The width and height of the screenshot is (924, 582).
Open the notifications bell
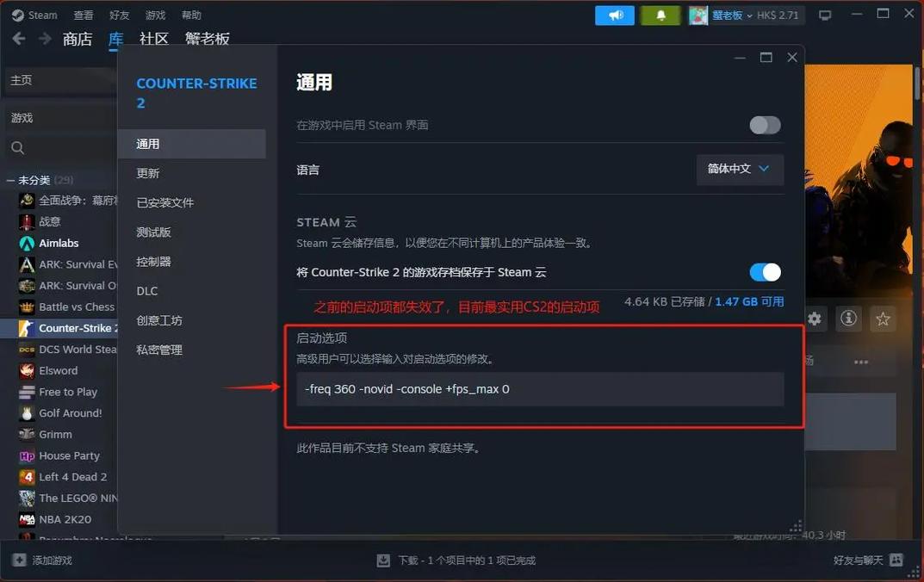click(660, 15)
